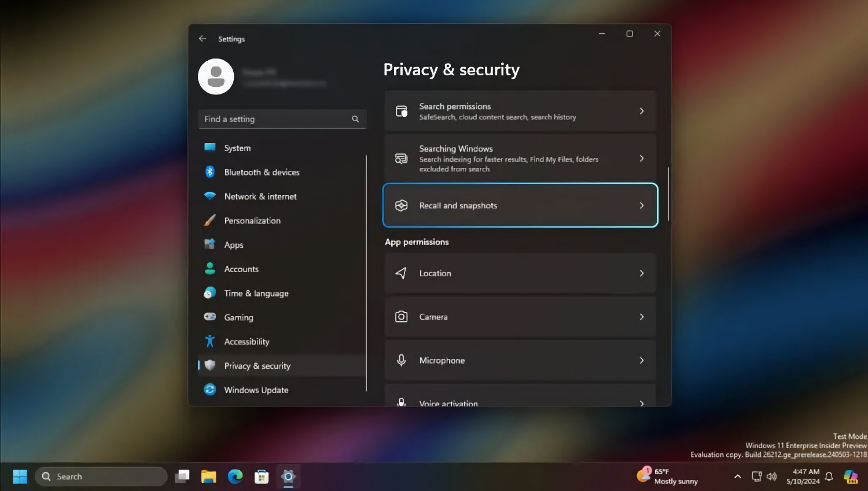
Task: Click the Windows Update sync icon
Action: tap(210, 390)
